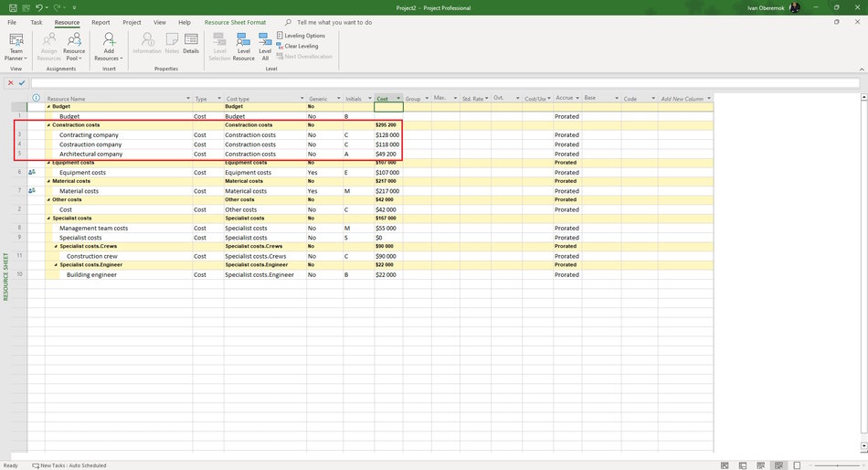Image resolution: width=868 pixels, height=470 pixels.
Task: Collapse the Specialist costs.Crews subgroup
Action: tap(56, 246)
